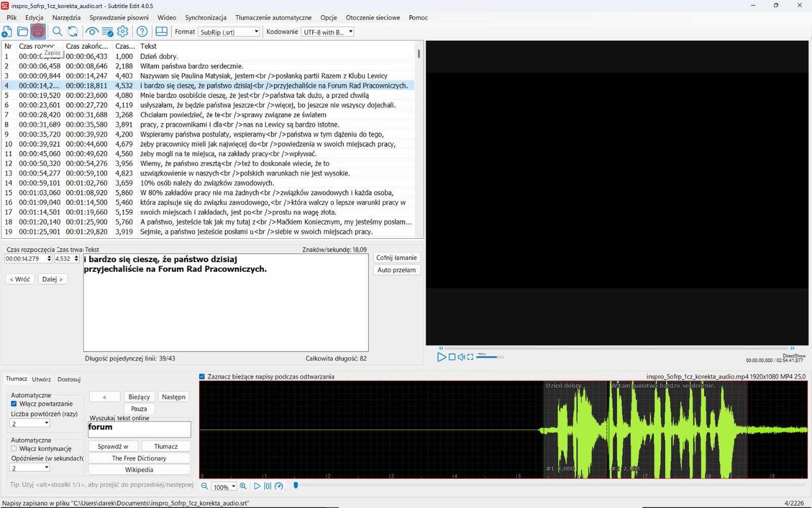Open the Synchronizacja menu
812x508 pixels.
[206, 17]
